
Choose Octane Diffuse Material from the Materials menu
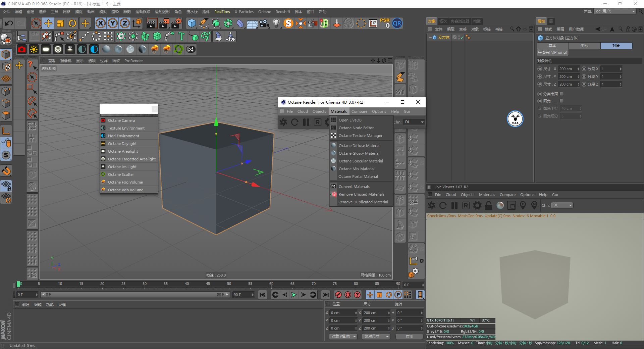click(x=359, y=146)
